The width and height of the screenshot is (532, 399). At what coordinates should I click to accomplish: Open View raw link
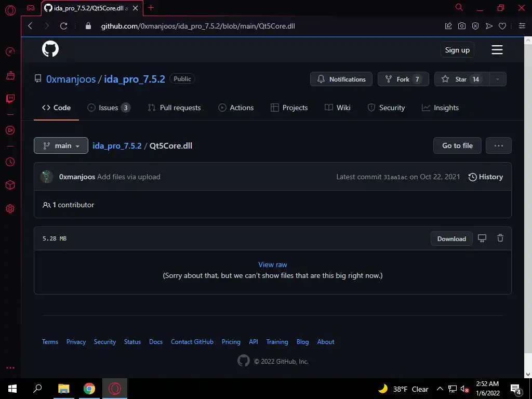[272, 264]
